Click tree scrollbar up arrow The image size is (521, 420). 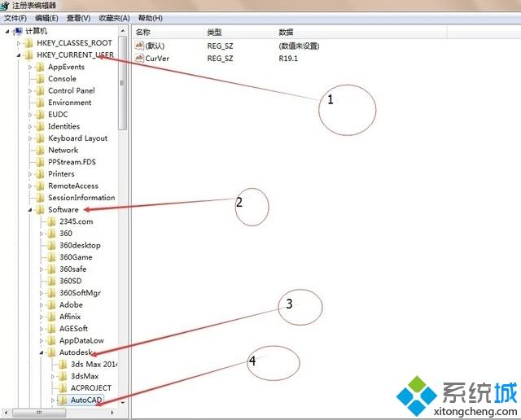point(123,31)
